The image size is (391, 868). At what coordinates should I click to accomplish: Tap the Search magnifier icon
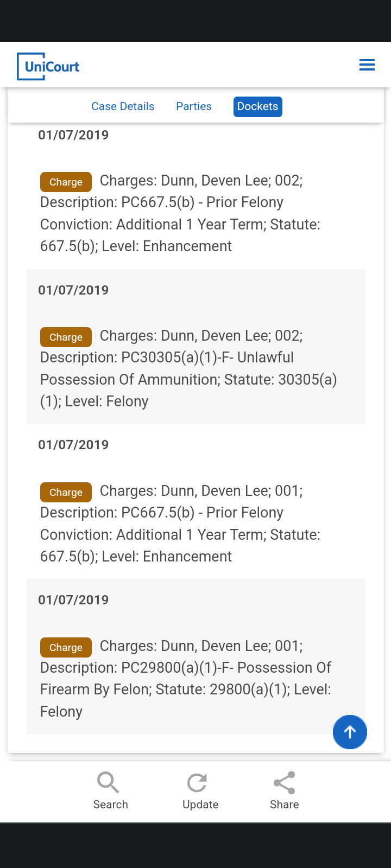pos(108,783)
